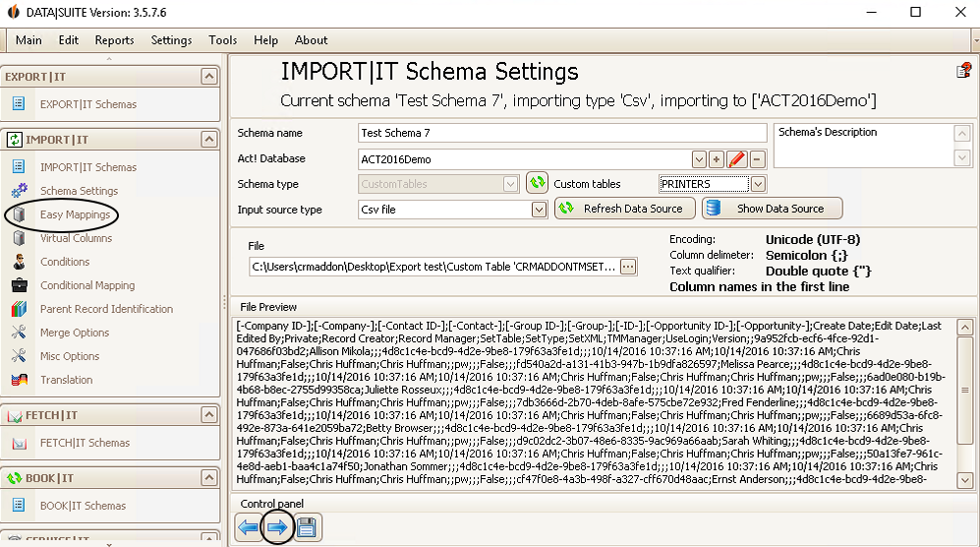980x547 pixels.
Task: Open Parent Record Identification page
Action: point(106,309)
